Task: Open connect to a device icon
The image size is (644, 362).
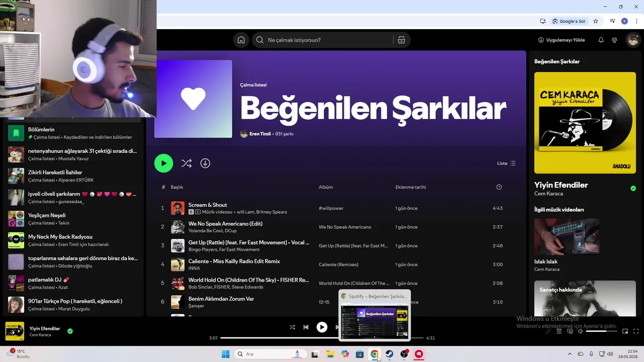Action: point(570,331)
